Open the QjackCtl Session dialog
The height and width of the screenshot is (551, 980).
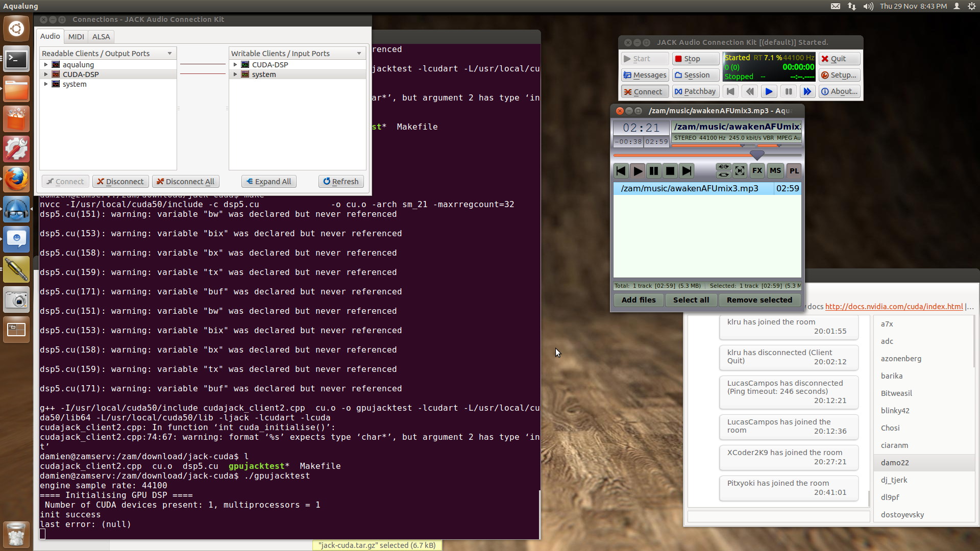(695, 75)
